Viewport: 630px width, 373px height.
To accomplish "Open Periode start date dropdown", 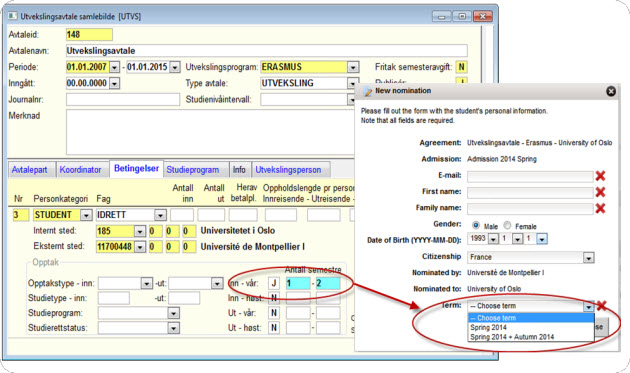I will [115, 68].
